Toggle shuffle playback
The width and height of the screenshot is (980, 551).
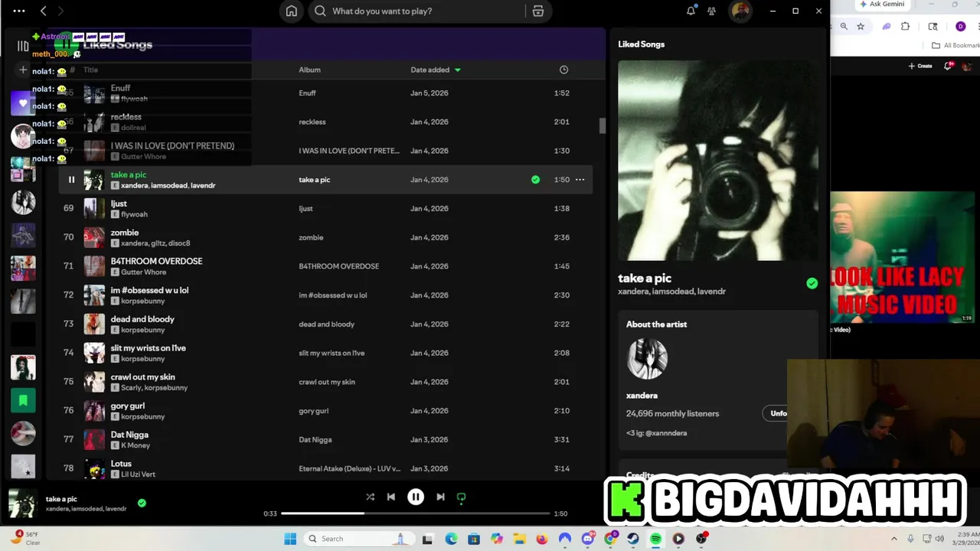pyautogui.click(x=370, y=497)
